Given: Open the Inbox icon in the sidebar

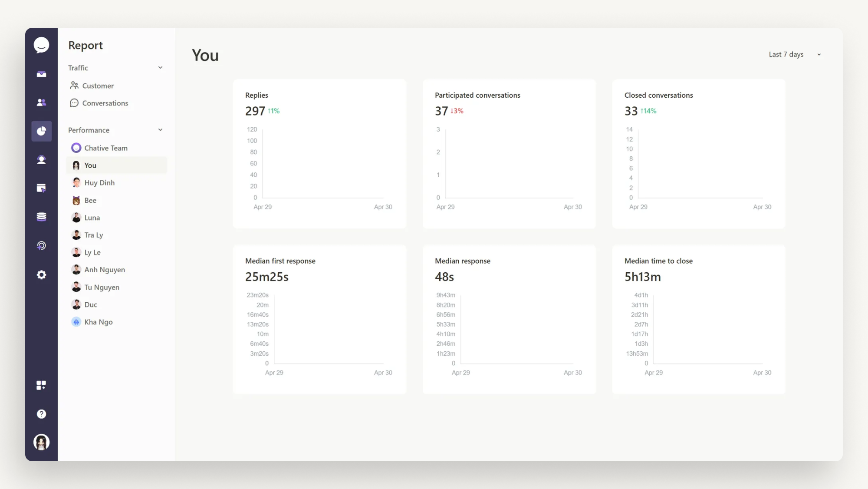Looking at the screenshot, I should tap(41, 74).
